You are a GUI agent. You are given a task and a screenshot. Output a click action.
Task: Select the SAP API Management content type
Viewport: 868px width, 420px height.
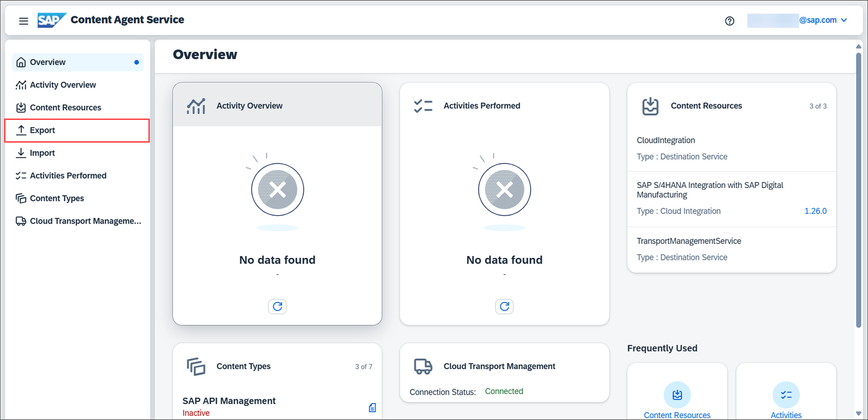[229, 401]
